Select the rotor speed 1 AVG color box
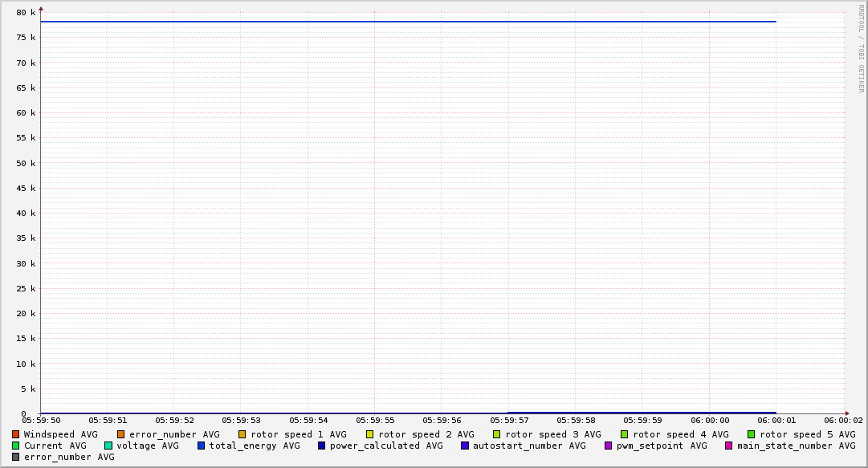Image resolution: width=868 pixels, height=468 pixels. click(x=242, y=434)
